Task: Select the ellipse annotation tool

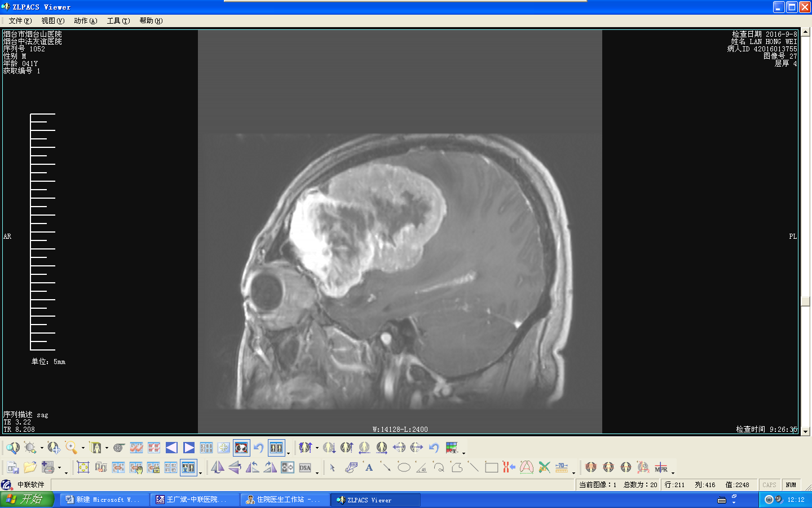Action: coord(404,467)
